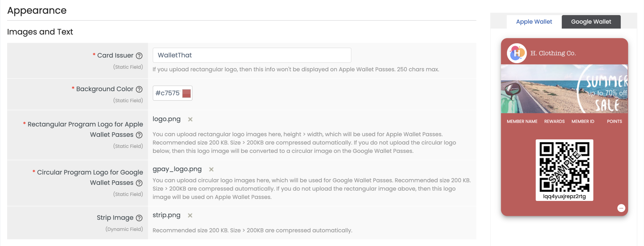Show the Strip Image help tooltip
This screenshot has width=644, height=246.
(139, 218)
